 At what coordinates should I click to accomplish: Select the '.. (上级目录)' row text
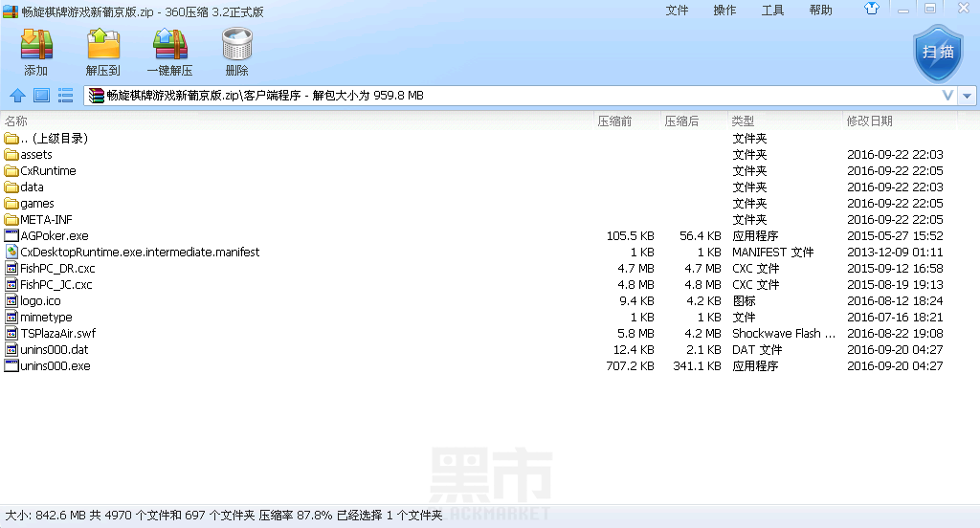[54, 138]
